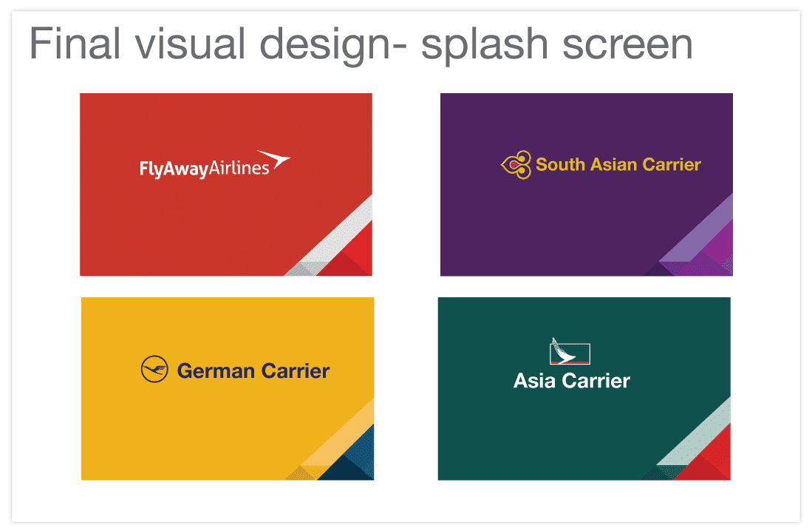This screenshot has height=528, width=812.
Task: Click the German Carrier crane circle logo
Action: point(154,370)
